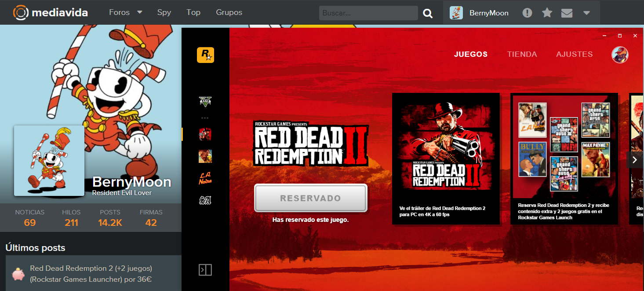Screen dimensions: 644x291
Task: Switch to the JUEGOS tab
Action: tap(471, 55)
